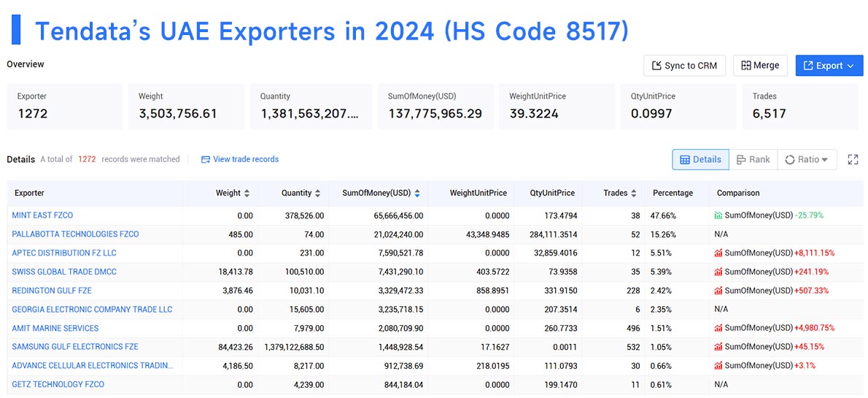The width and height of the screenshot is (868, 398).
Task: Select the 47.66% percentage cell
Action: [x=664, y=215]
